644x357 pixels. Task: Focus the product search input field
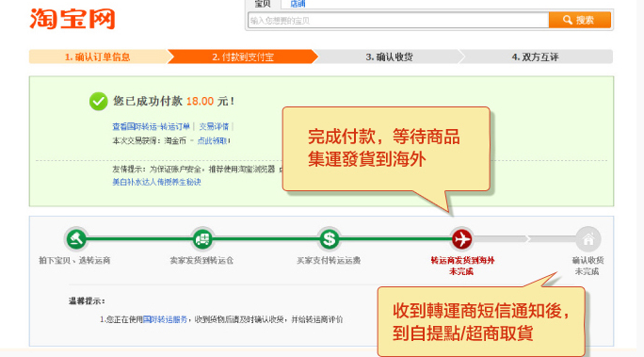[x=398, y=20]
